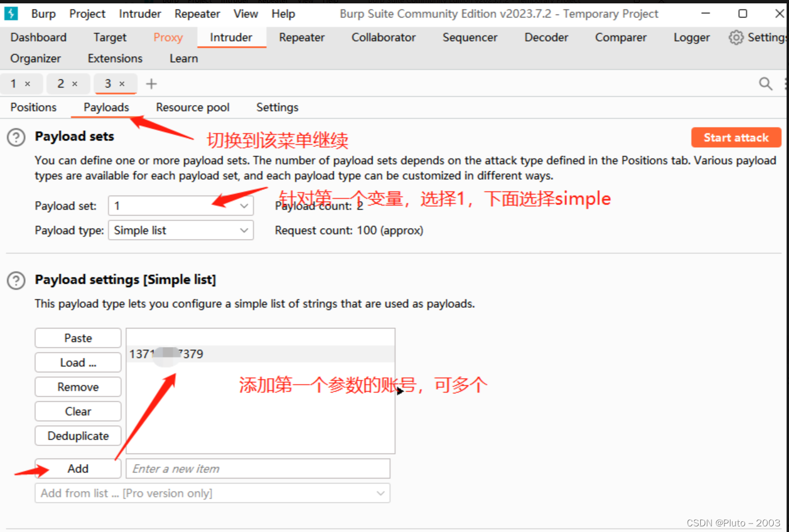Maximize the Burp Suite window

[742, 13]
